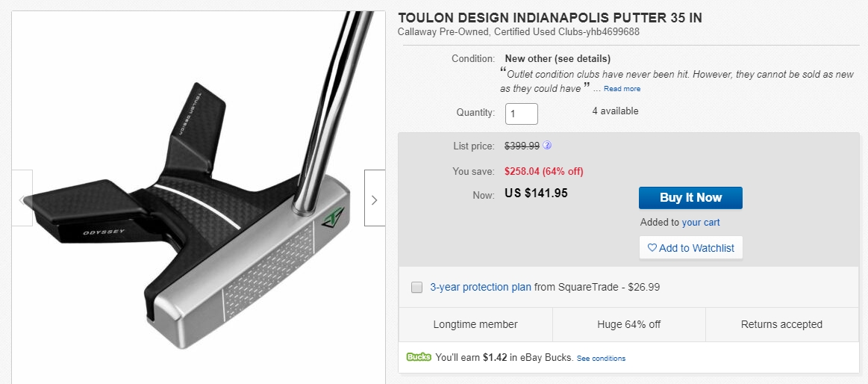
Task: Click the Quantity input field
Action: [x=521, y=114]
